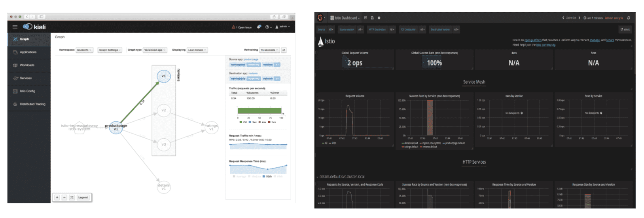Open Applications in the Kiali sidebar
The width and height of the screenshot is (644, 218).
pyautogui.click(x=29, y=52)
